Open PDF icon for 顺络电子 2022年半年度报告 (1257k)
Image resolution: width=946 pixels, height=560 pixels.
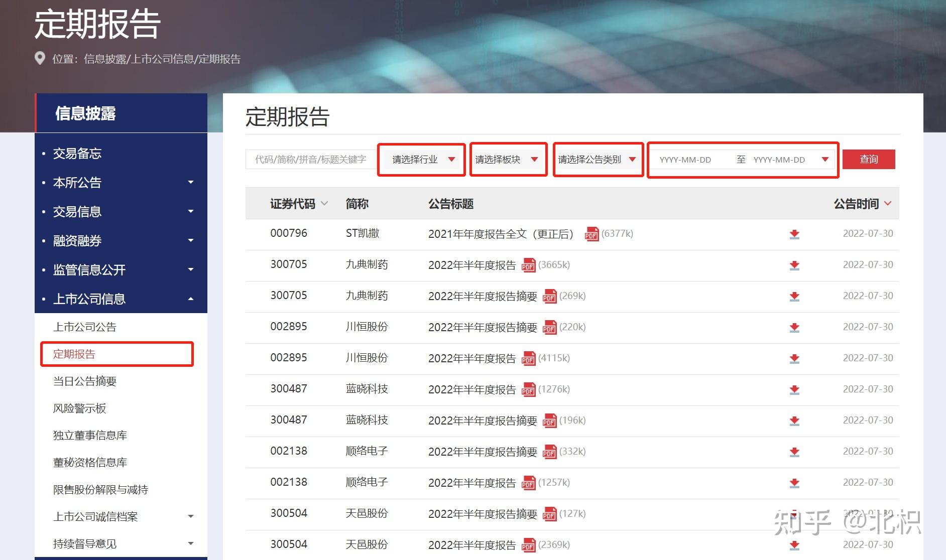point(528,483)
